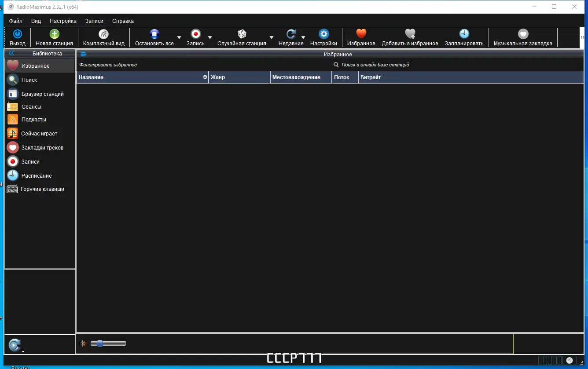Stop all streams with Остановить все
This screenshot has height=369, width=588.
click(154, 37)
